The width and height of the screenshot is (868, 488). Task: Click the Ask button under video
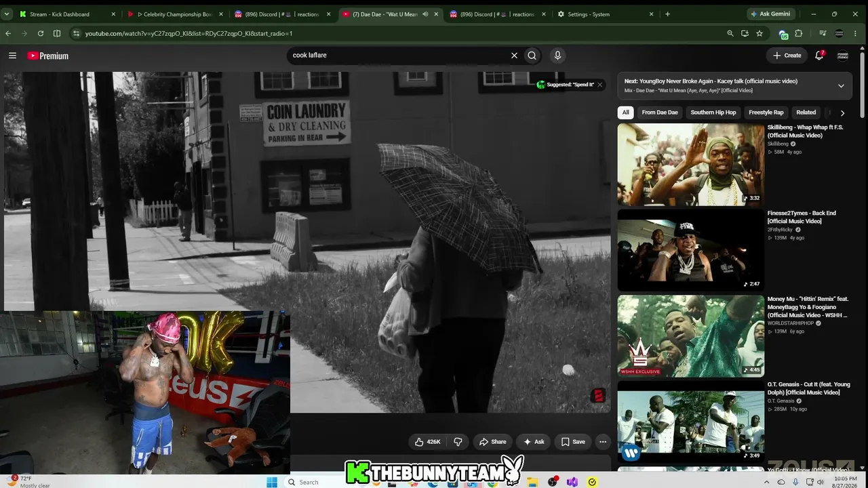click(534, 442)
